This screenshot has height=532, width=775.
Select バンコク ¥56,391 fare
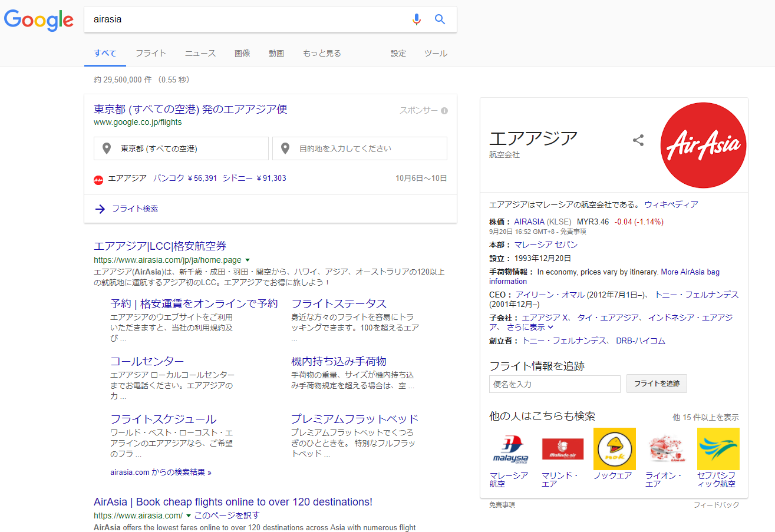186,178
